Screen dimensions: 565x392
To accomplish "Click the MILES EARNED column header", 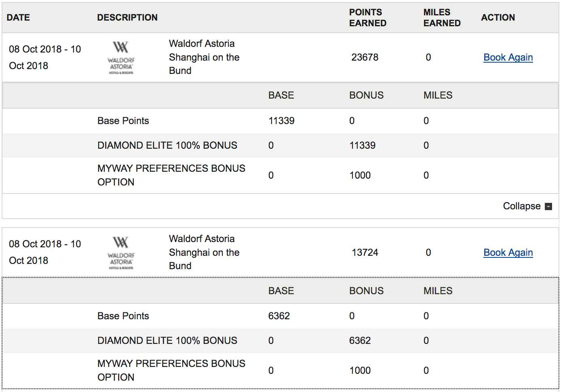I will (x=442, y=18).
